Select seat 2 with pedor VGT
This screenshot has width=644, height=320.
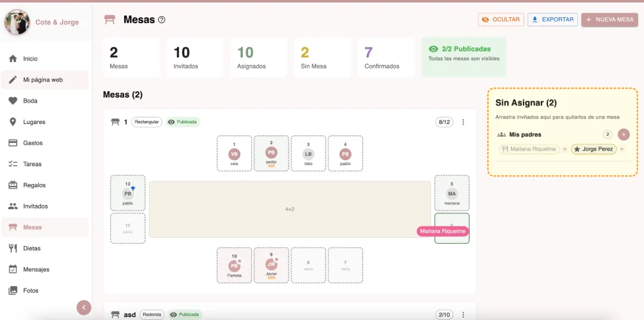click(x=271, y=153)
